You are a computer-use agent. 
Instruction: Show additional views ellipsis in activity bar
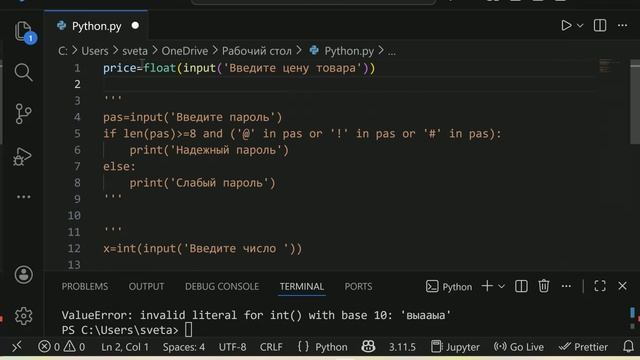coord(23,197)
